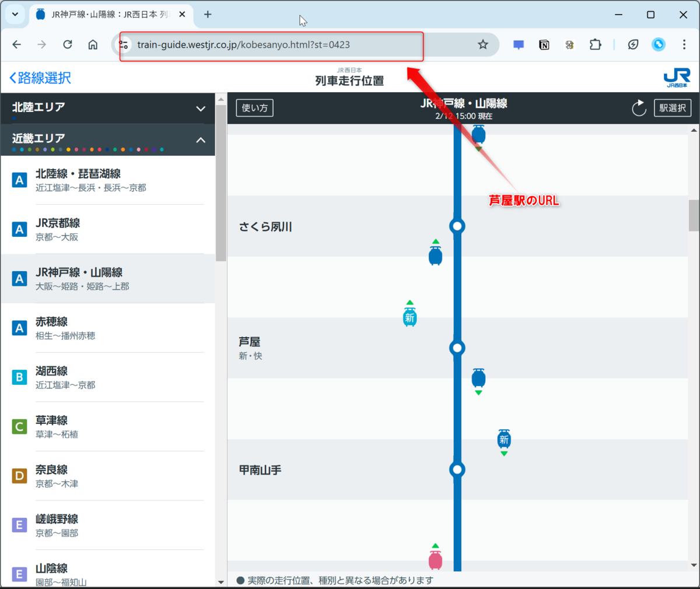Select 山陰線 route

tap(108, 569)
